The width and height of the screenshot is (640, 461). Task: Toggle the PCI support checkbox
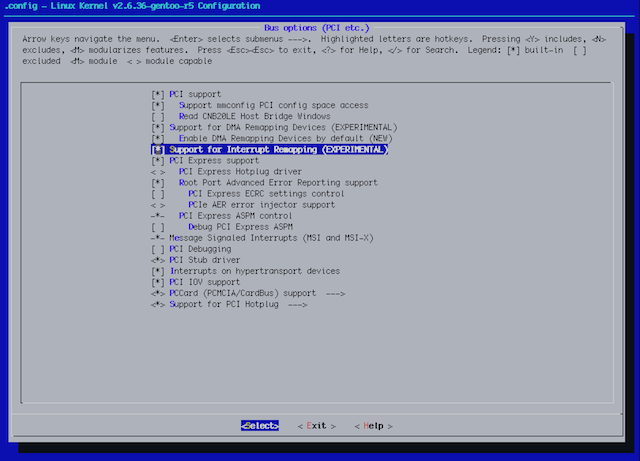pyautogui.click(x=158, y=94)
